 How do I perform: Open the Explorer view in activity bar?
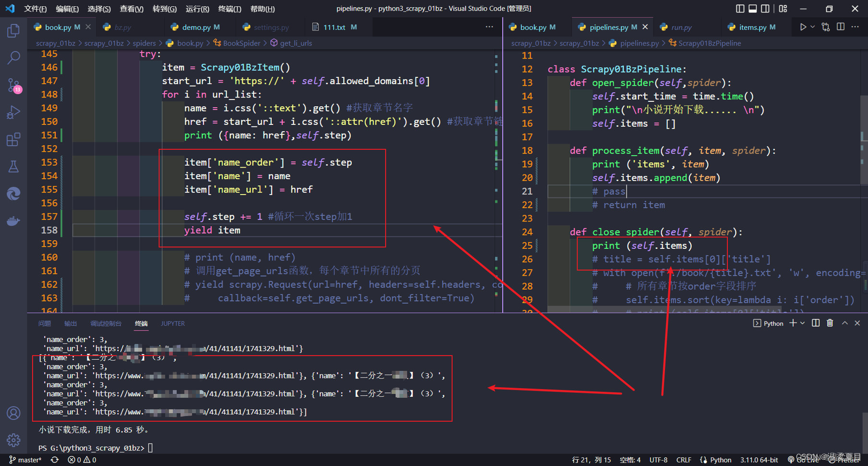pyautogui.click(x=13, y=31)
